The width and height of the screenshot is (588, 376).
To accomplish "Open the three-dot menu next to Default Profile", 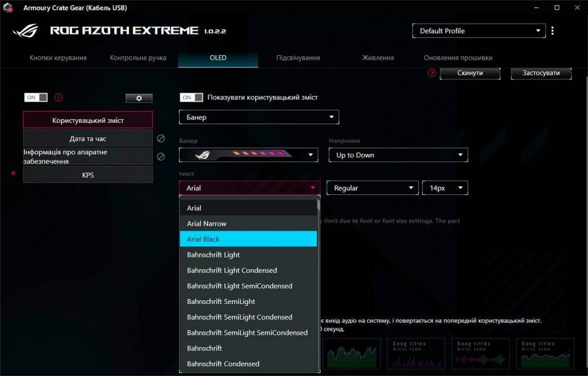I will (x=553, y=31).
